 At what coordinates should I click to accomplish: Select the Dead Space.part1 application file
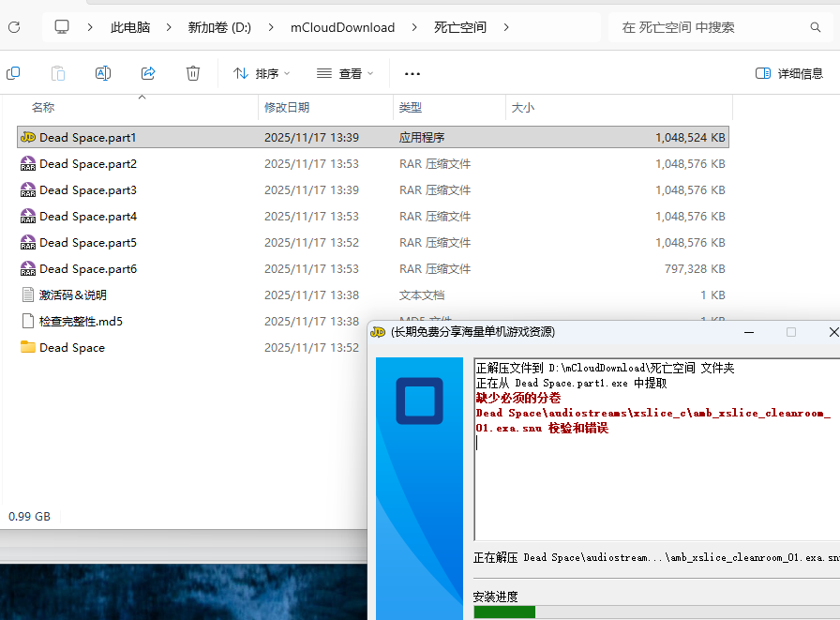(x=88, y=137)
